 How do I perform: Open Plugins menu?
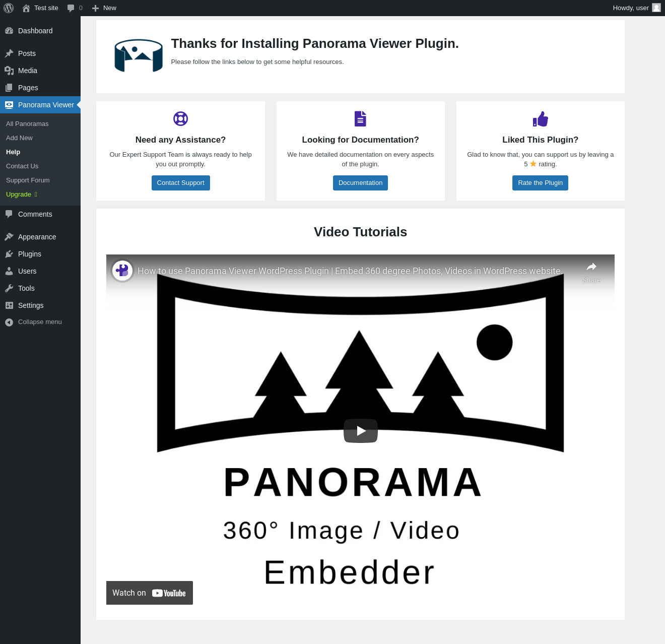click(40, 254)
